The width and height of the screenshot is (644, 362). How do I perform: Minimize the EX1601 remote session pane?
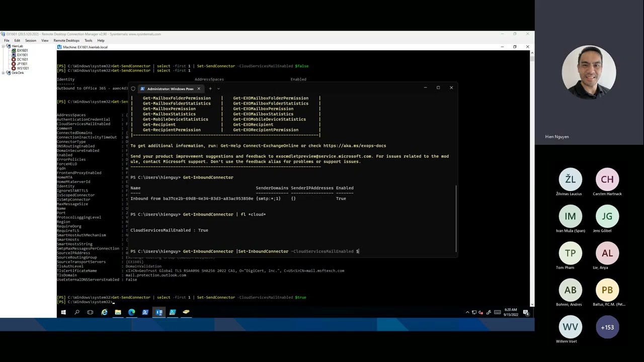pos(502,47)
